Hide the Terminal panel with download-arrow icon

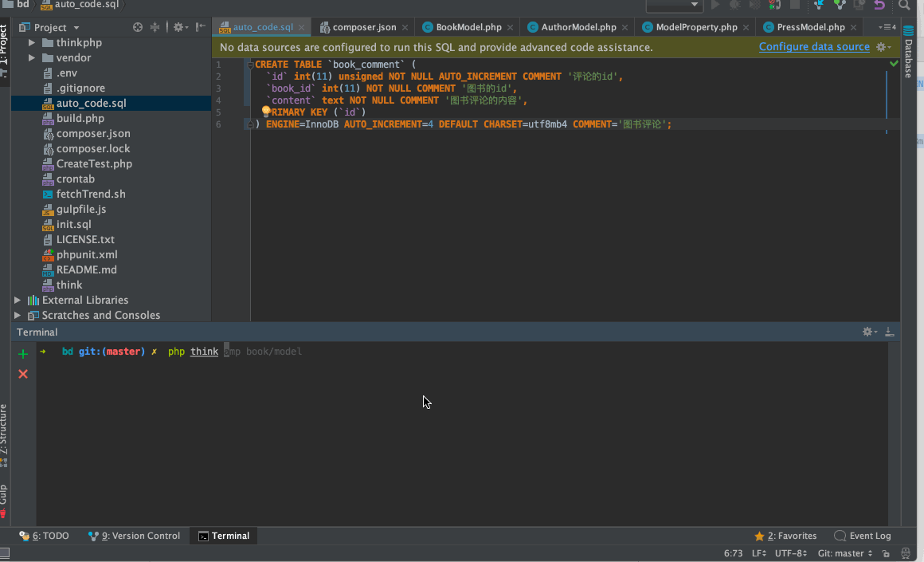890,332
